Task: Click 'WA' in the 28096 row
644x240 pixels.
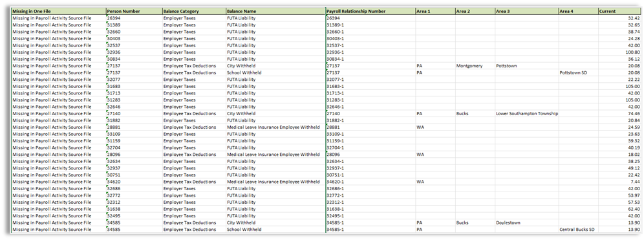Action: (x=435, y=154)
